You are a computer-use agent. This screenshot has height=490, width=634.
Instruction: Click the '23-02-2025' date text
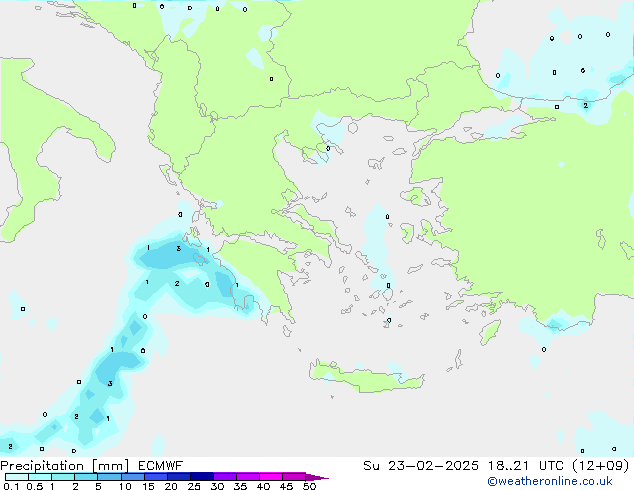point(433,466)
